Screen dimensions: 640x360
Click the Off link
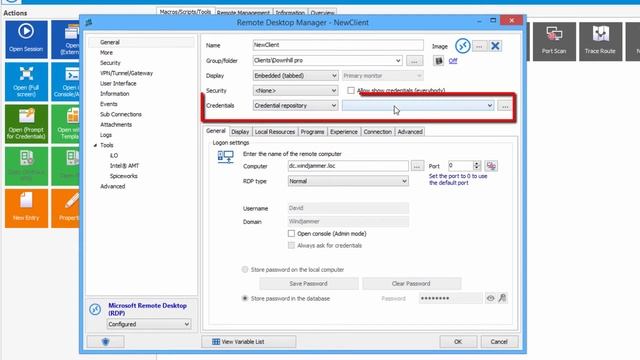pyautogui.click(x=453, y=61)
